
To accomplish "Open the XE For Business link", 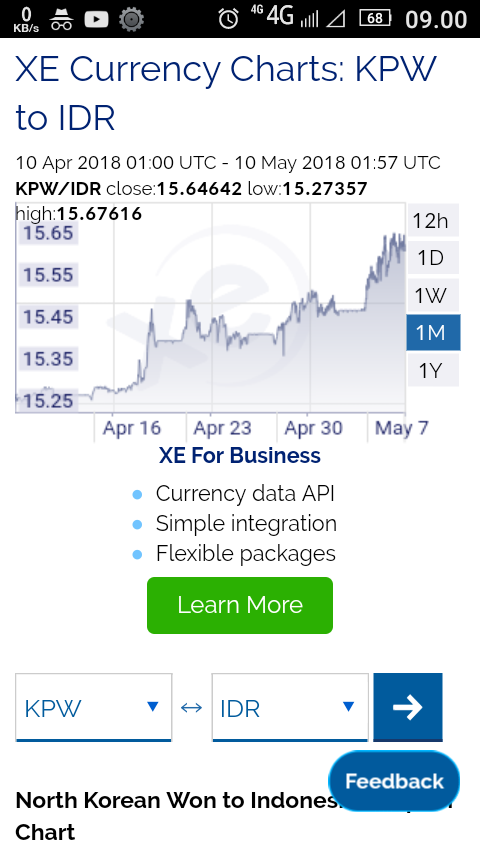I will tap(240, 455).
